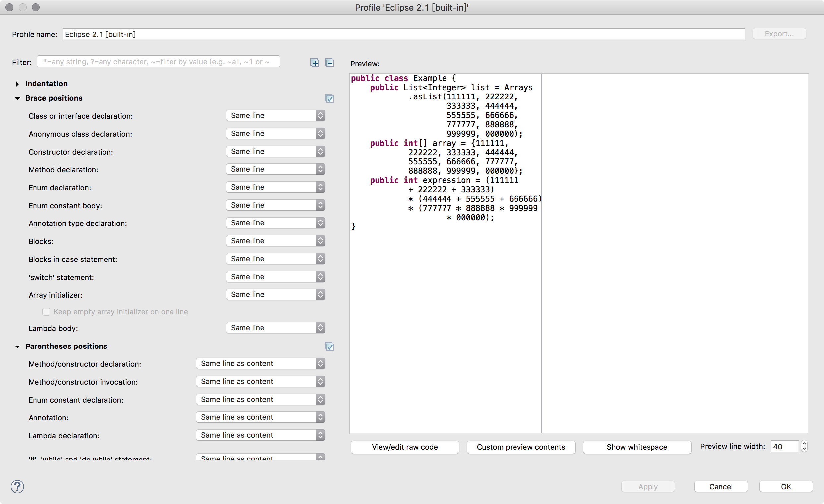Click the View/edit raw code button

(x=405, y=447)
